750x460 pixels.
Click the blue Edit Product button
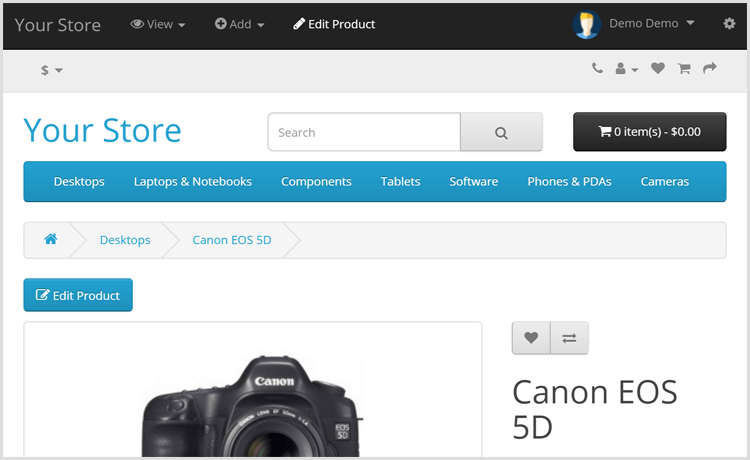click(x=78, y=295)
